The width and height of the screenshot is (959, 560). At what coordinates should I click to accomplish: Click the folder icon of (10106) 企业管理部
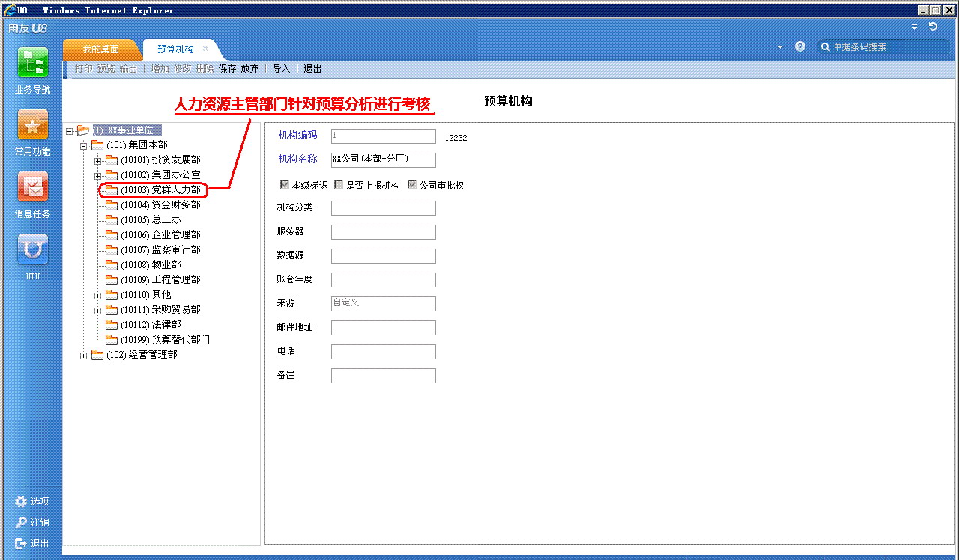click(112, 235)
